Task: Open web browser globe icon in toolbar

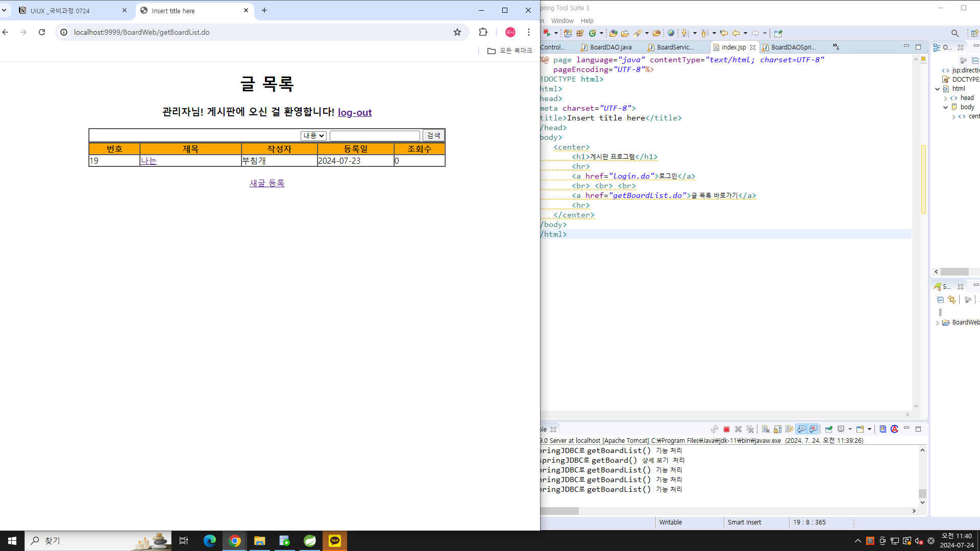Action: (x=671, y=33)
